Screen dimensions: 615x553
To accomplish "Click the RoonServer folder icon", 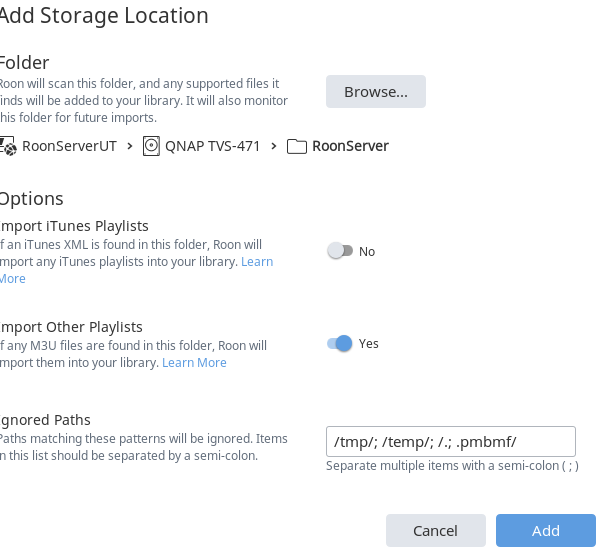I will 297,146.
